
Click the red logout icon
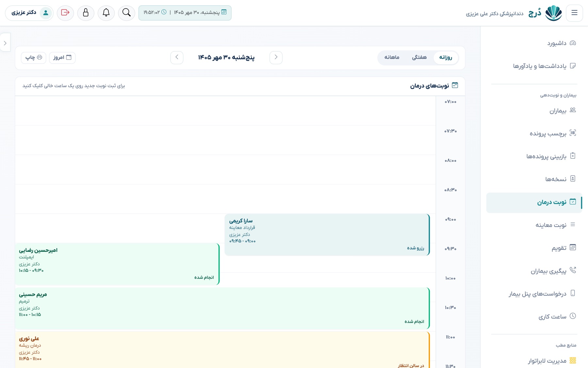[x=65, y=13]
